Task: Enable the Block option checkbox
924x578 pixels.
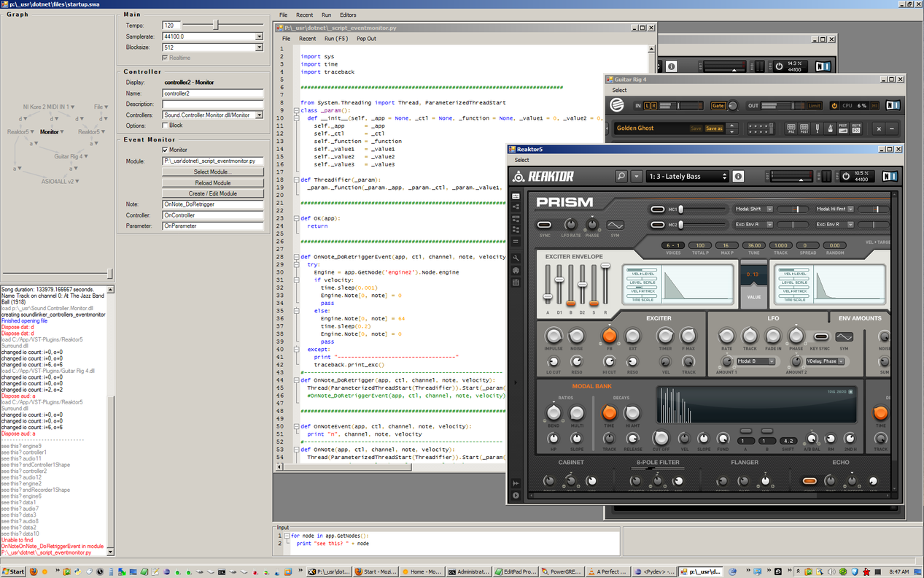Action: pos(166,126)
